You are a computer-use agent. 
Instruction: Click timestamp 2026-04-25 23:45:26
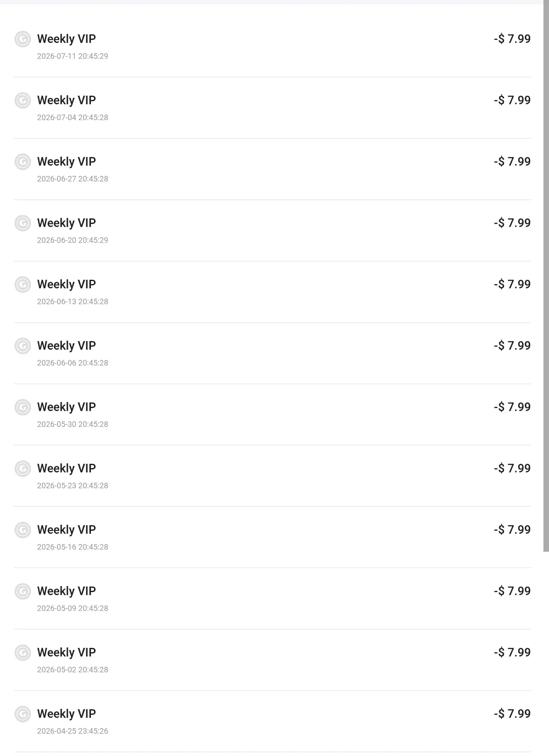(x=72, y=731)
